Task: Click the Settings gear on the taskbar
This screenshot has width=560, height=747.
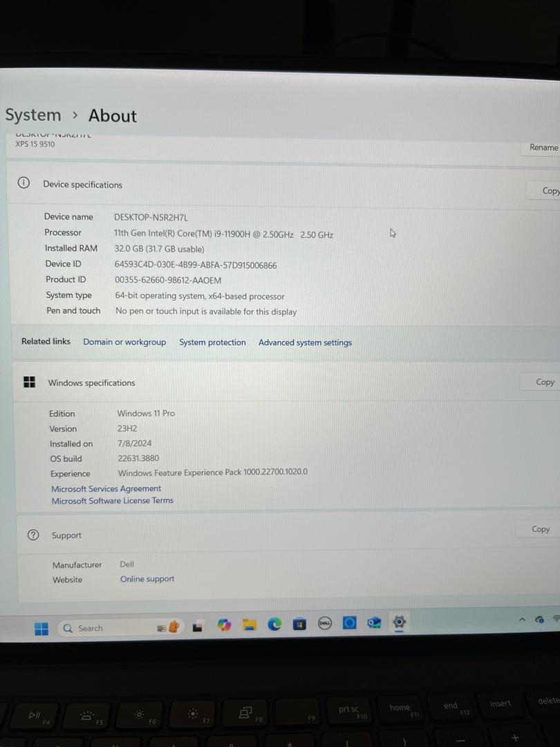Action: coord(399,622)
